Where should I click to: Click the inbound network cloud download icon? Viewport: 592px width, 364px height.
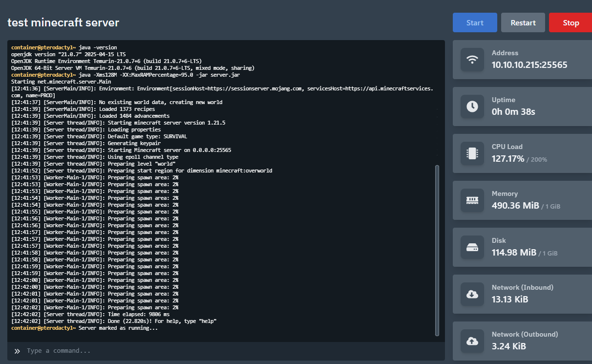click(472, 294)
